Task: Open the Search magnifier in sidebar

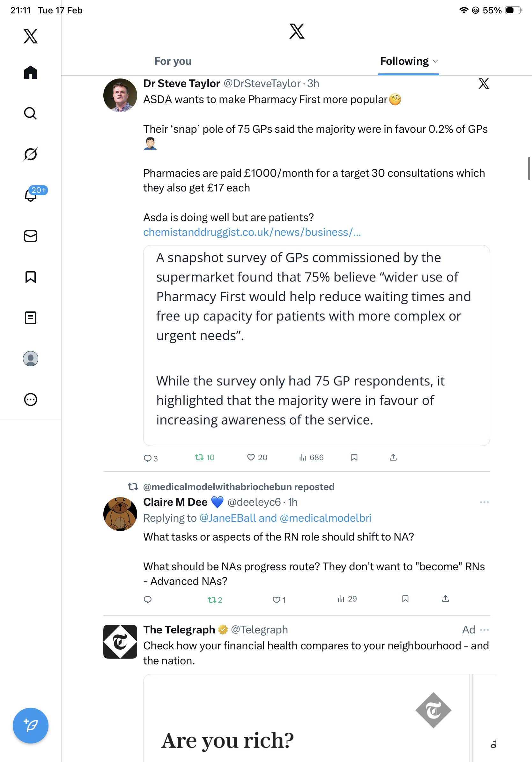Action: (x=31, y=113)
